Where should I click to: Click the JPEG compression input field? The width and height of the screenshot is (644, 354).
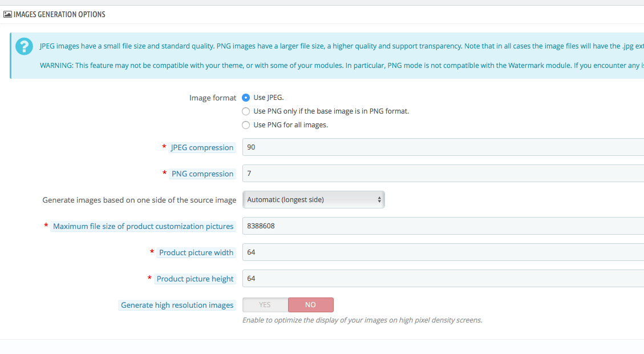443,147
